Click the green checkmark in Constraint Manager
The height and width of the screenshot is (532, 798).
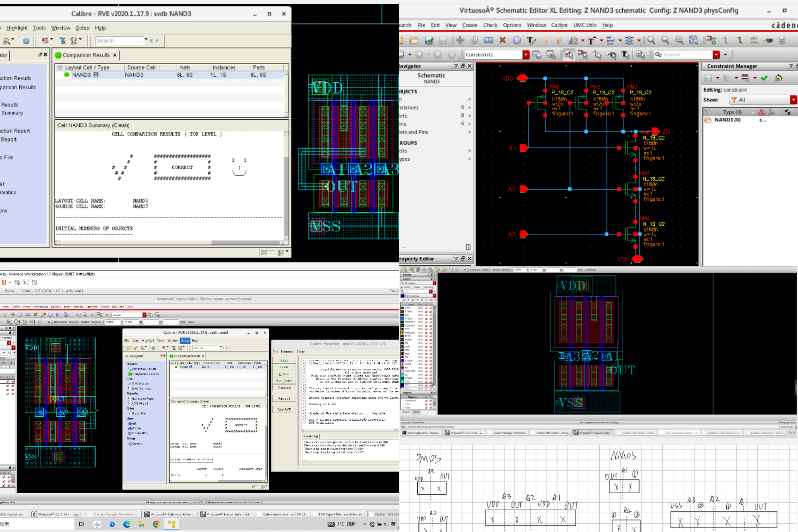(x=764, y=78)
